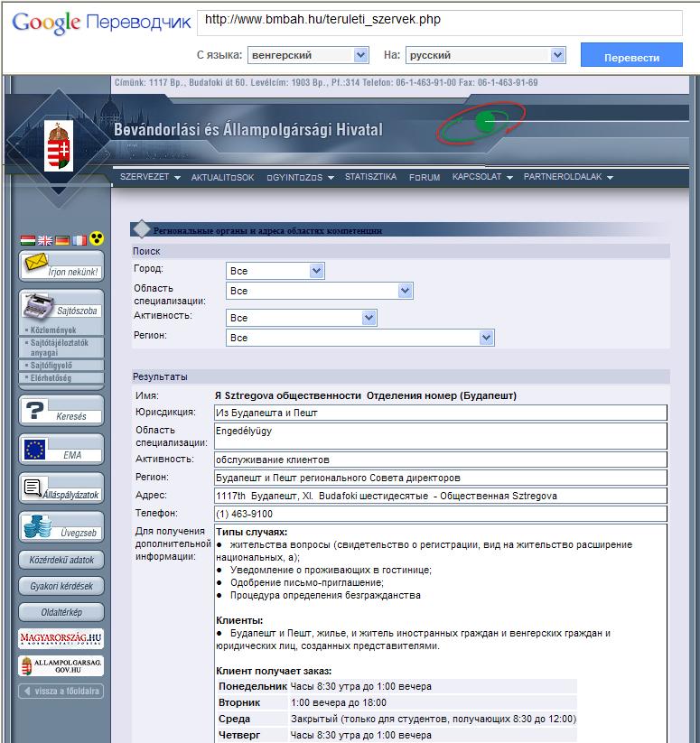Select the British flag language icon
Screen dimensions: 700x743
coord(45,240)
